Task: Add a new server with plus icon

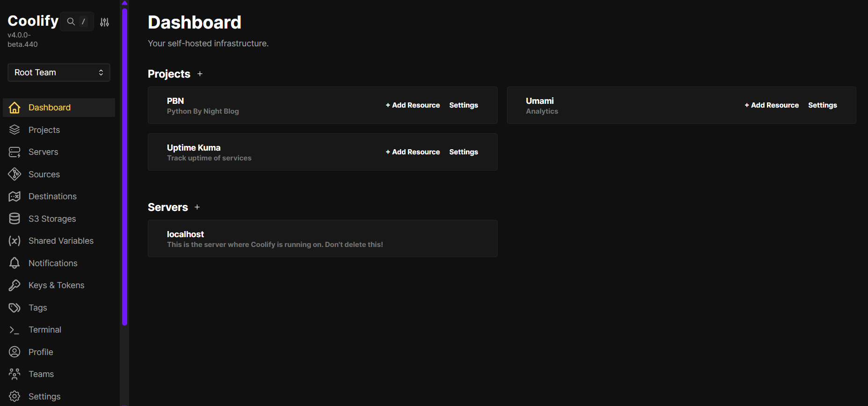Action: click(197, 207)
